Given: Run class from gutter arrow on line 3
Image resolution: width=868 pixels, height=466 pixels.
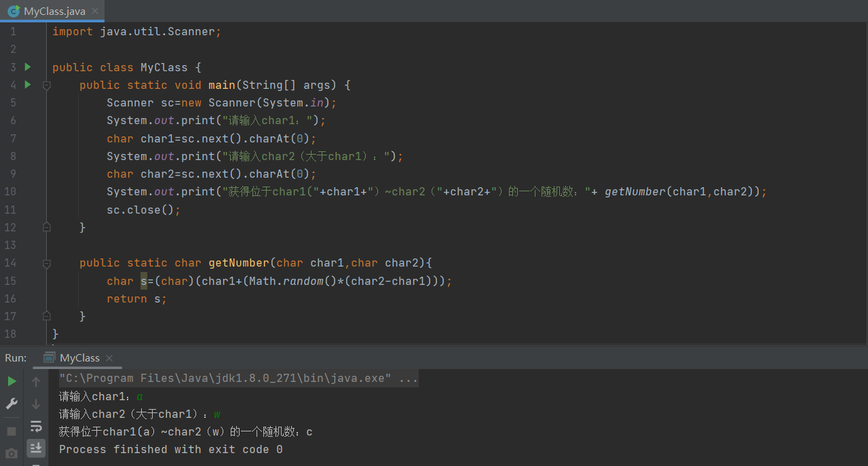Looking at the screenshot, I should pyautogui.click(x=28, y=67).
